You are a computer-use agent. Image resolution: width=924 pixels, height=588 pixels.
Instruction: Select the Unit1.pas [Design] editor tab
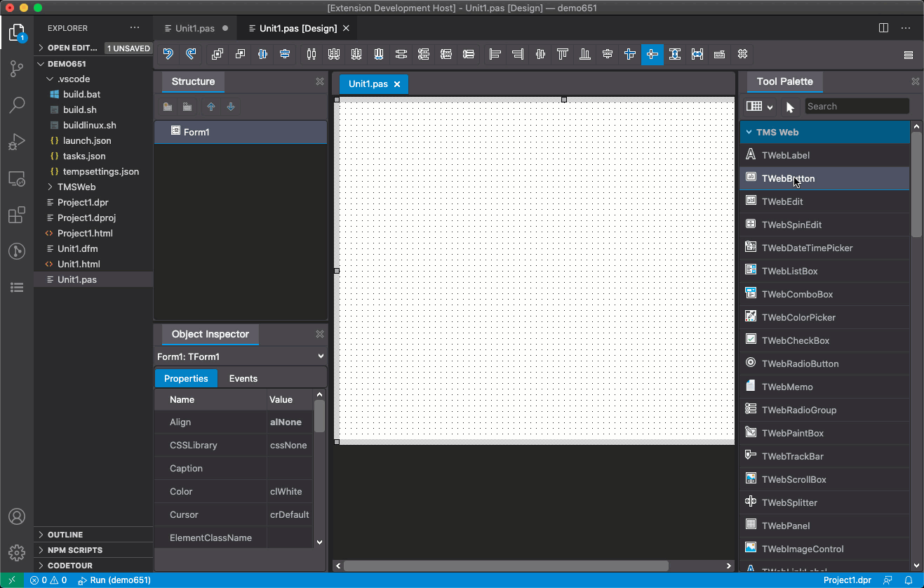point(297,28)
